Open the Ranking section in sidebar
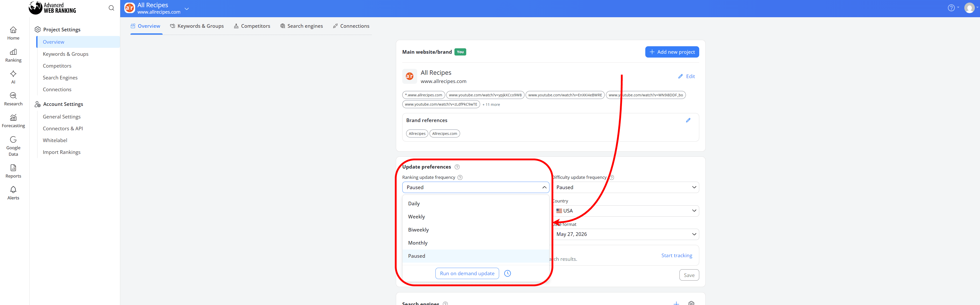Screen dimensions: 980x305 (13, 55)
